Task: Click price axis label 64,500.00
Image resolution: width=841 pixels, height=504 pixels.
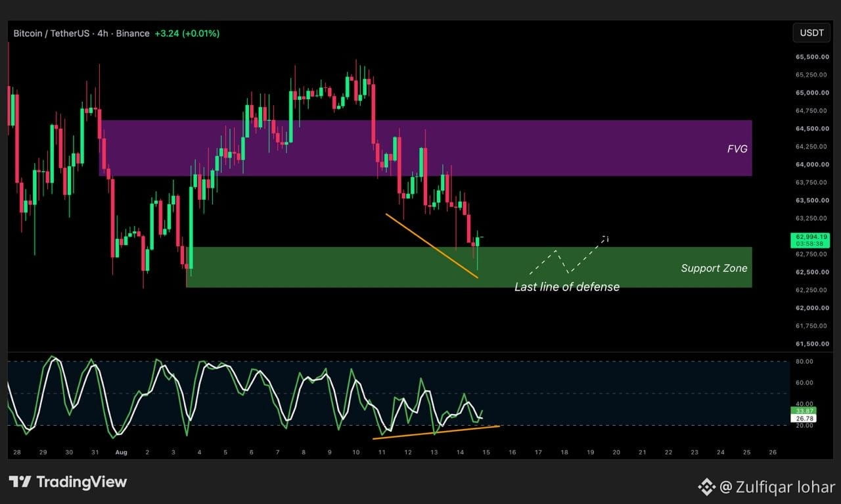Action: (x=811, y=129)
